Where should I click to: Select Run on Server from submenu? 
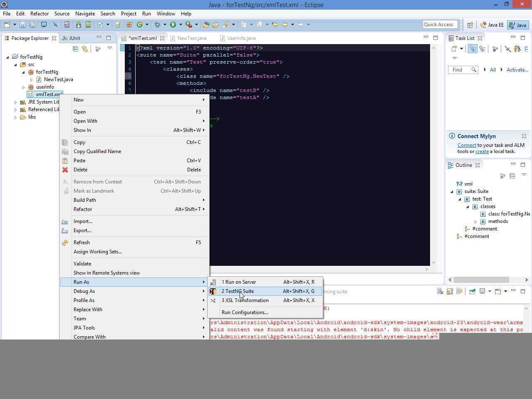coord(265,282)
